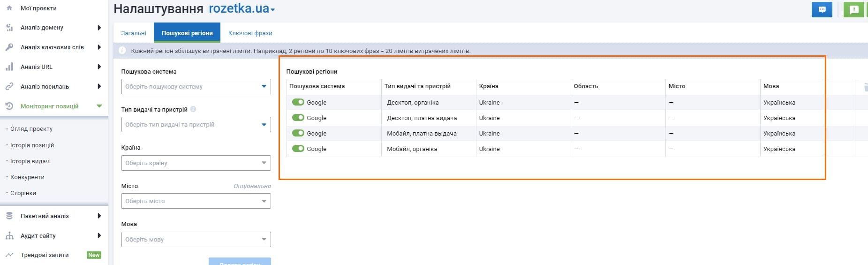Open Історія видачі in the sidebar
This screenshot has height=265, width=868.
(30, 161)
